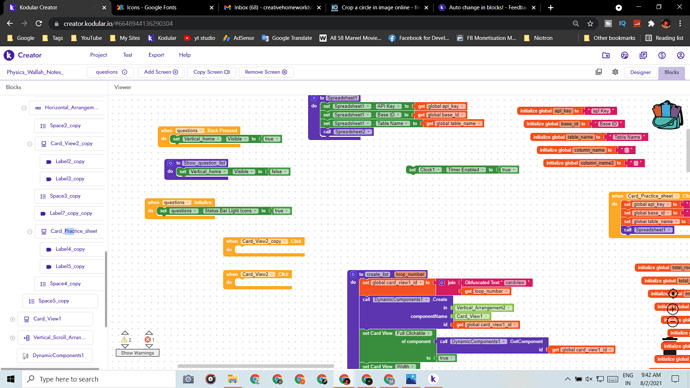Open dropdown of Status Bar Light Icons property
690x388 pixels.
(231, 211)
